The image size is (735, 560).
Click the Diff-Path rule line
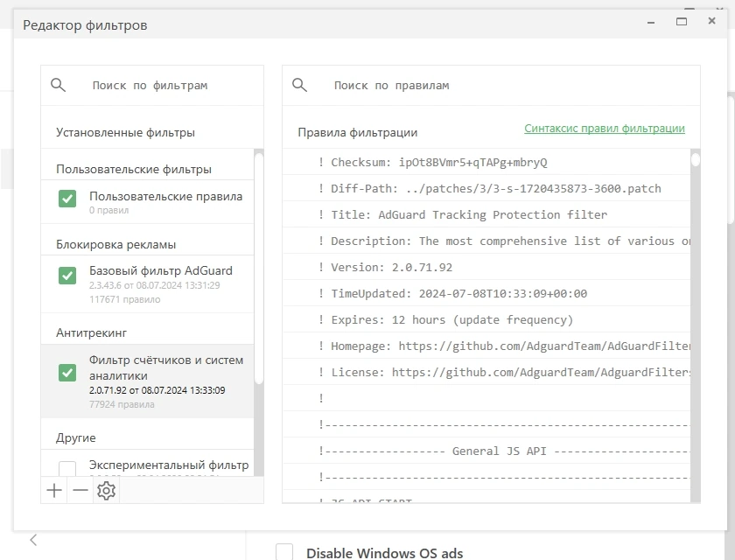point(486,188)
